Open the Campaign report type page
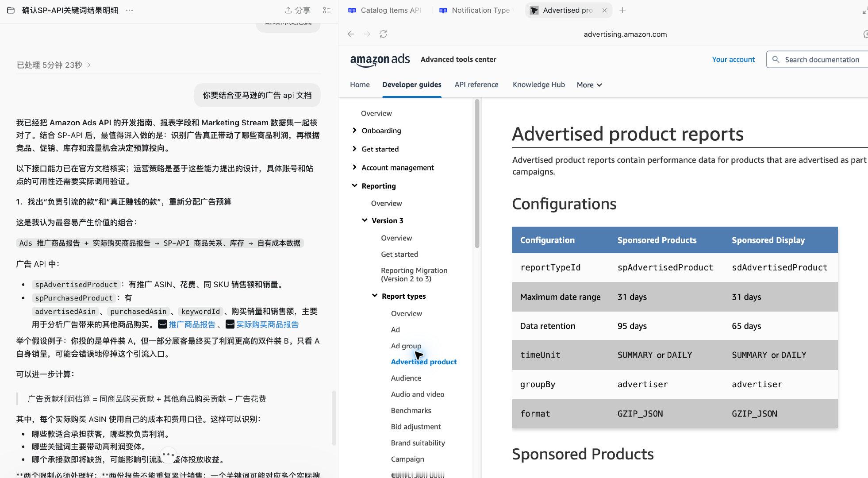This screenshot has width=868, height=478. click(407, 459)
